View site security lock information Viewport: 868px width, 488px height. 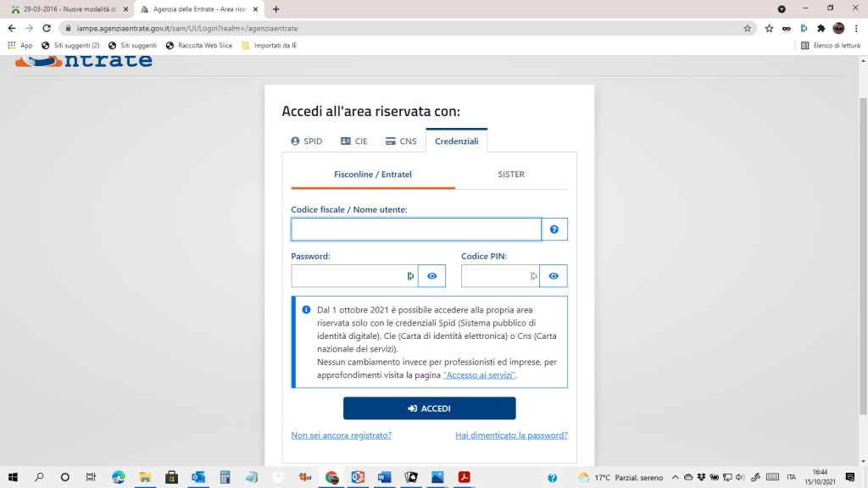click(x=68, y=28)
